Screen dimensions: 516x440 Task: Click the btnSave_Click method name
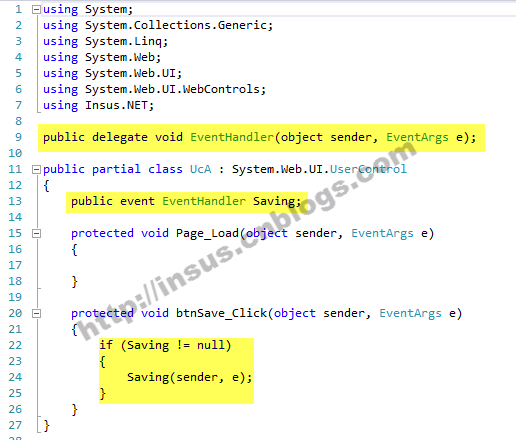[221, 313]
